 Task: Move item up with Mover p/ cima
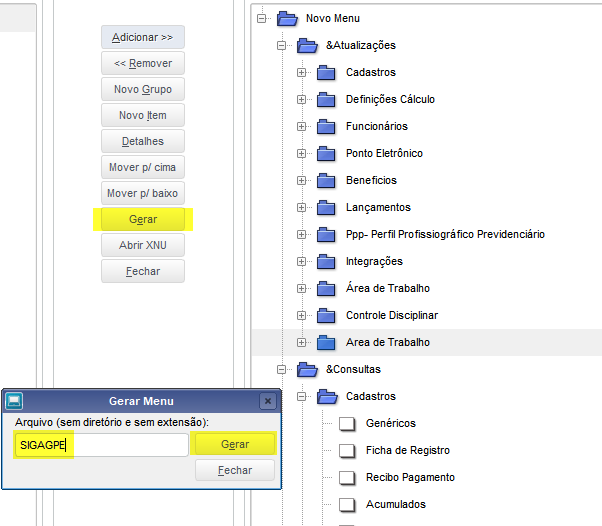pos(143,167)
